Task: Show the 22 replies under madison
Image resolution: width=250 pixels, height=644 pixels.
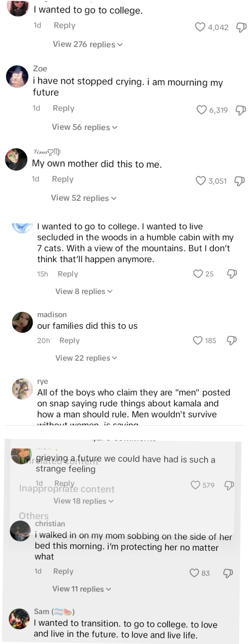Action: 86,358
